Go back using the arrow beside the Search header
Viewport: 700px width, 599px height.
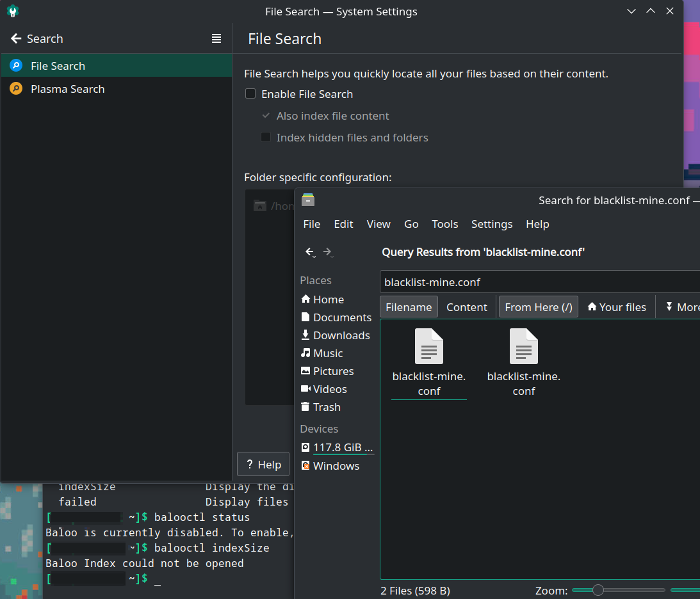click(16, 39)
